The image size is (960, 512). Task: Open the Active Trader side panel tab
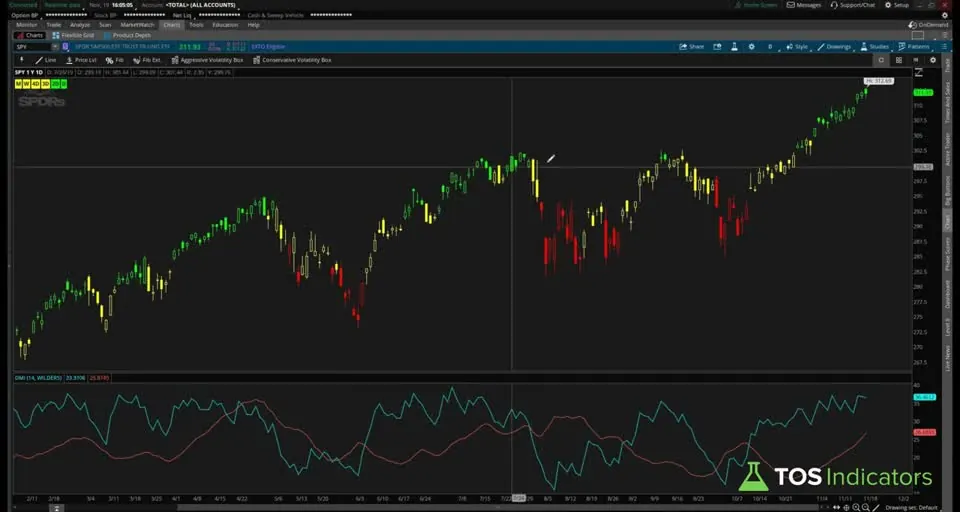pyautogui.click(x=948, y=150)
